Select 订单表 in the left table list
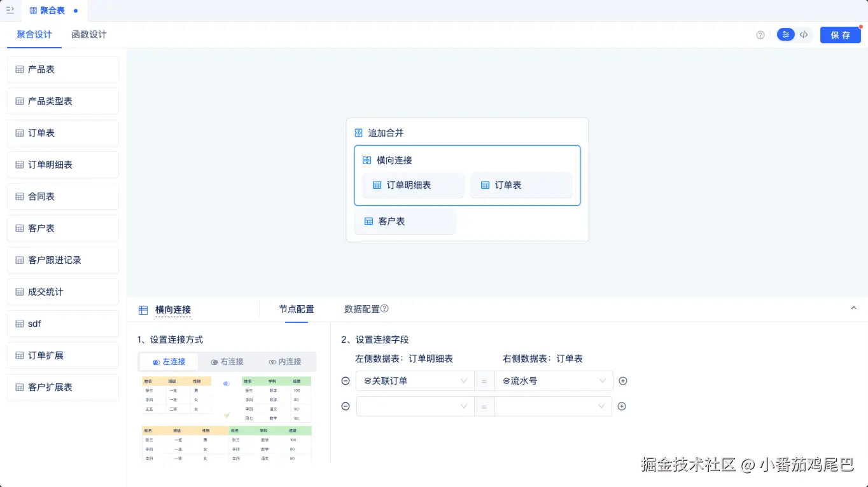Image resolution: width=868 pixels, height=487 pixels. coord(63,133)
